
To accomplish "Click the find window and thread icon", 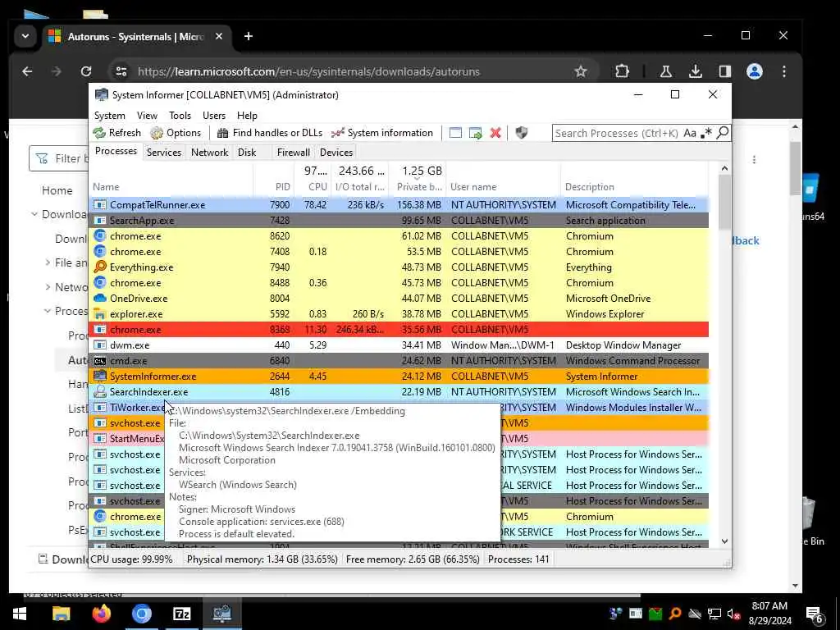I will click(x=476, y=133).
